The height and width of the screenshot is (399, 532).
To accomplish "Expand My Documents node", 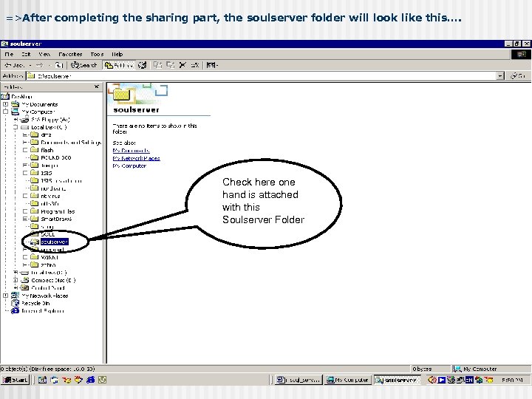I will click(x=5, y=104).
